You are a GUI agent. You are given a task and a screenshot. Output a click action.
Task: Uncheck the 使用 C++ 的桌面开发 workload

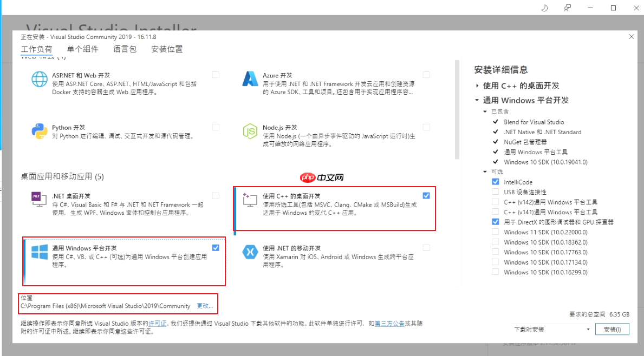pos(426,195)
